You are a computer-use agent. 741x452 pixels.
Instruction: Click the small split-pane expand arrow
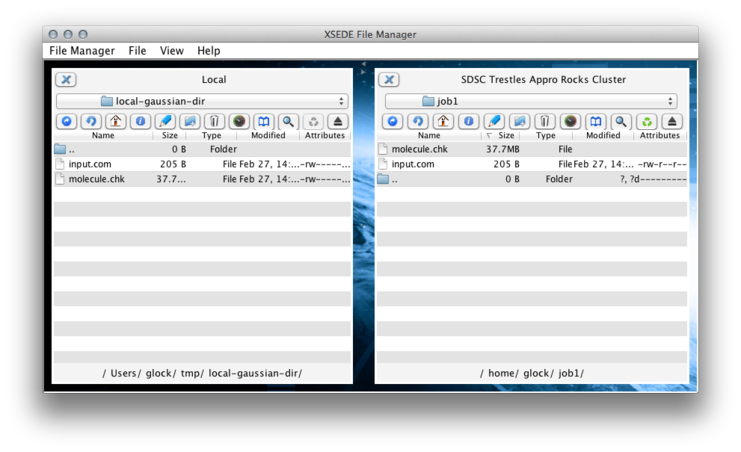pos(363,72)
